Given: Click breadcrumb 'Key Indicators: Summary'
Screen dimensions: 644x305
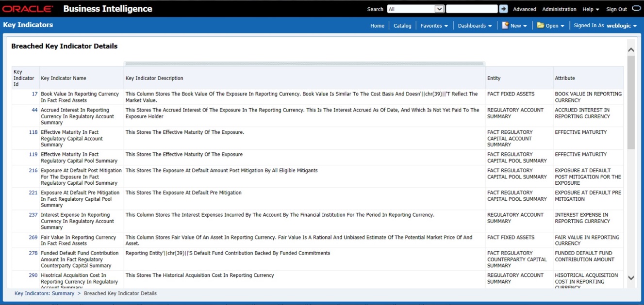Looking at the screenshot, I should point(44,293).
